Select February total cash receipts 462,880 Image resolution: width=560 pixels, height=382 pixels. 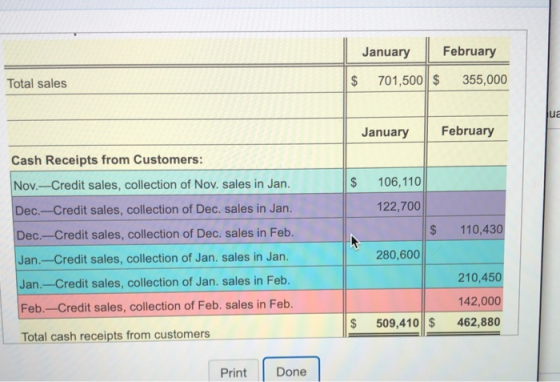(479, 322)
